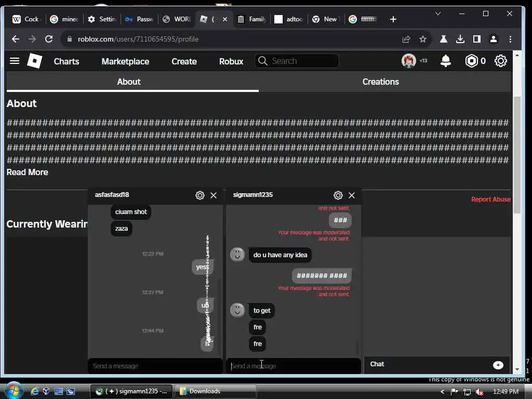This screenshot has height=399, width=532.
Task: Click the page vertical scrollbar thumb
Action: 517,155
